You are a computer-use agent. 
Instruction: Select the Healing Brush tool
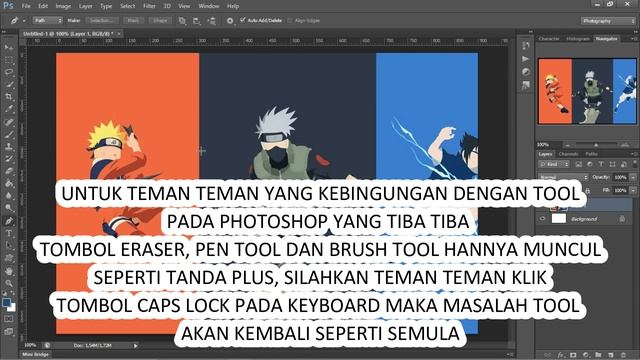click(x=9, y=122)
